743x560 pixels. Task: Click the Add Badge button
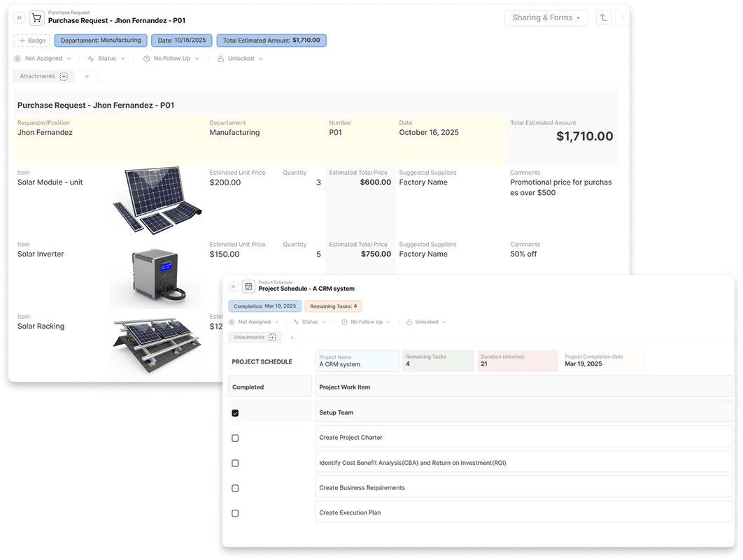click(31, 41)
